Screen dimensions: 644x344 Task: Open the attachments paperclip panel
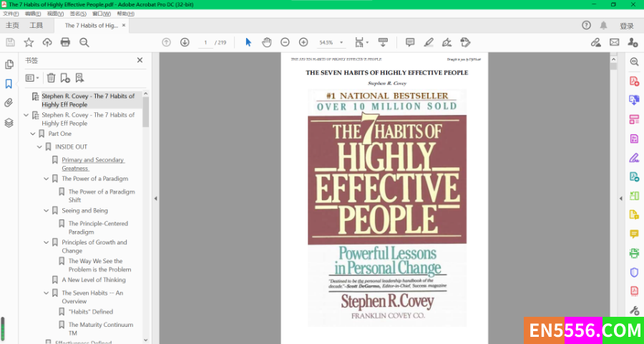point(9,102)
